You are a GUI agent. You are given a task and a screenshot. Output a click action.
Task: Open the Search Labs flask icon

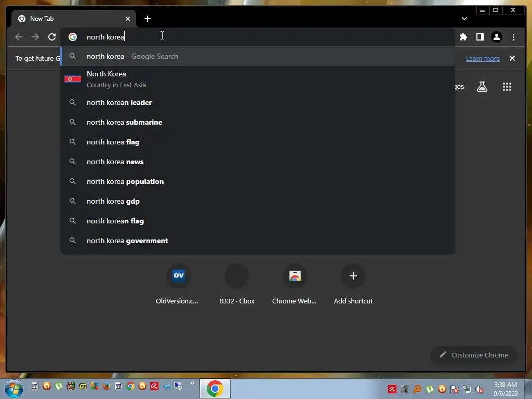pyautogui.click(x=482, y=87)
